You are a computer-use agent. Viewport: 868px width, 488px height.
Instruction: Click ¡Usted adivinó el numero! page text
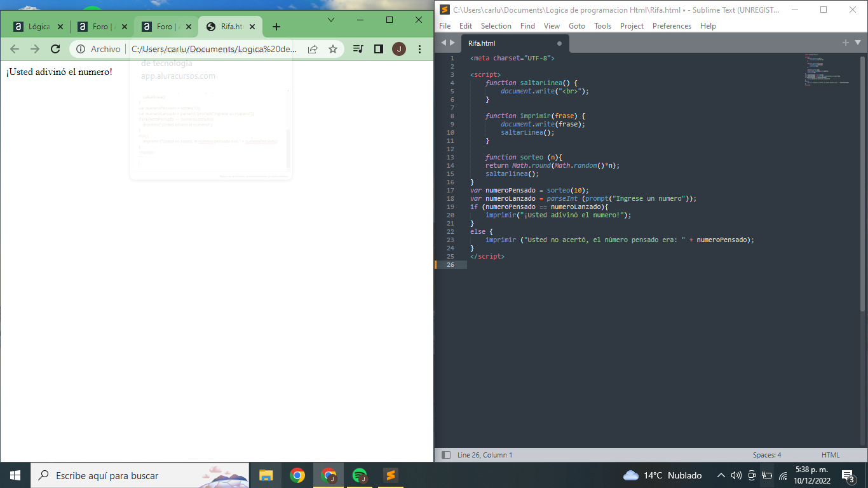click(x=59, y=72)
